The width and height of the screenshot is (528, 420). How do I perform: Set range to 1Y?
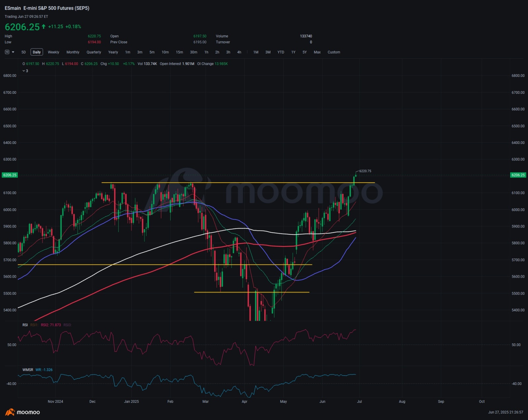point(293,52)
